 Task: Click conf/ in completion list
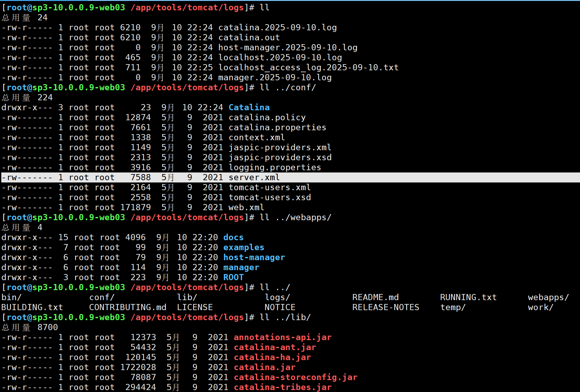point(102,297)
